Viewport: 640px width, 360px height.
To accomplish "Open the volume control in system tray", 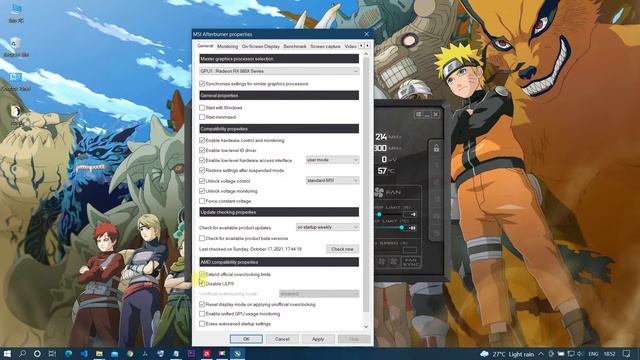I will click(x=580, y=354).
